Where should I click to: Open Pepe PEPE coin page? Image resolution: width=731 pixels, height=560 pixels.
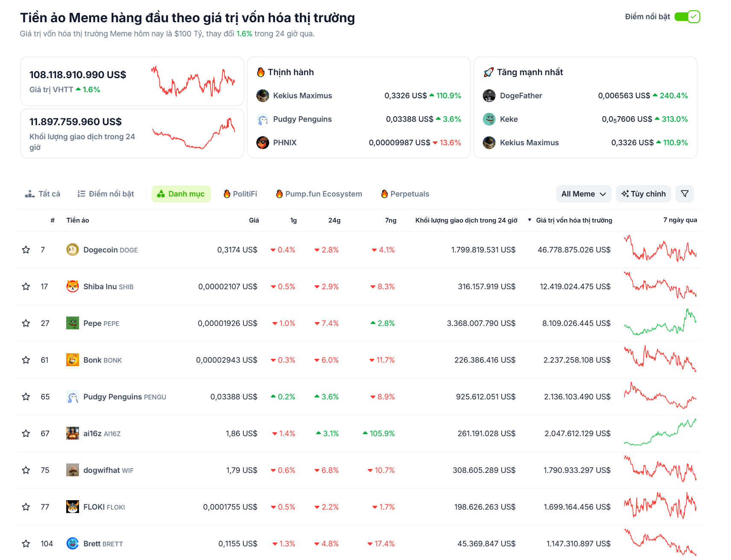tap(101, 323)
